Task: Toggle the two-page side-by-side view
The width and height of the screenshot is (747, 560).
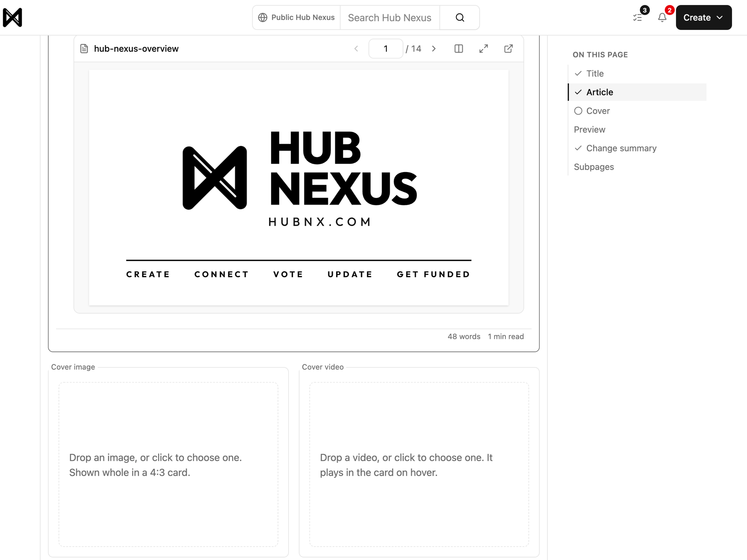Action: click(x=459, y=49)
